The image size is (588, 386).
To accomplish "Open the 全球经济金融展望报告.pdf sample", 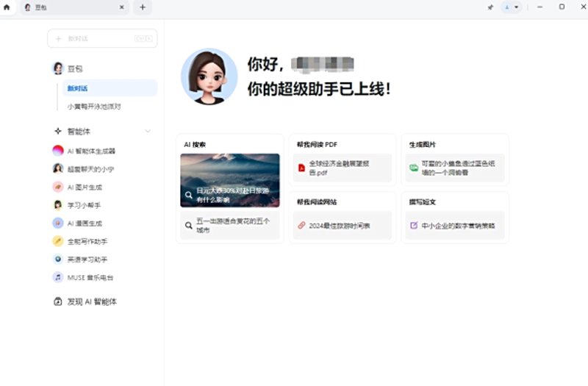I will pos(343,168).
